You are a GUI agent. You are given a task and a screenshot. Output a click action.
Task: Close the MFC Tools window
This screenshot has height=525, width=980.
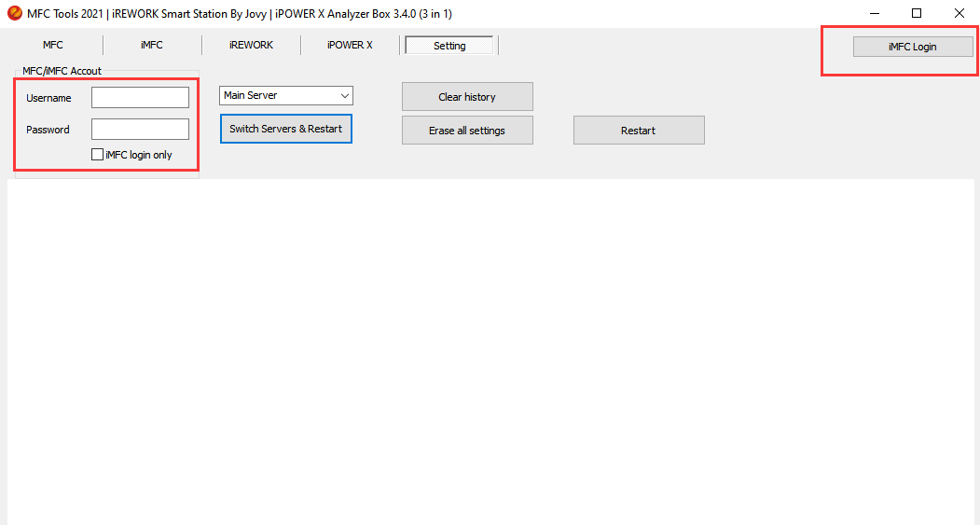click(x=959, y=13)
